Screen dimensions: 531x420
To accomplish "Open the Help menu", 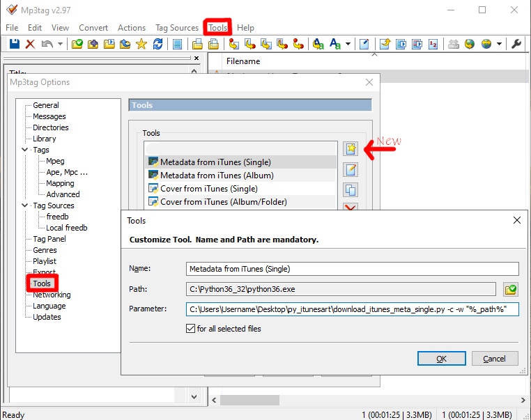I will [245, 28].
